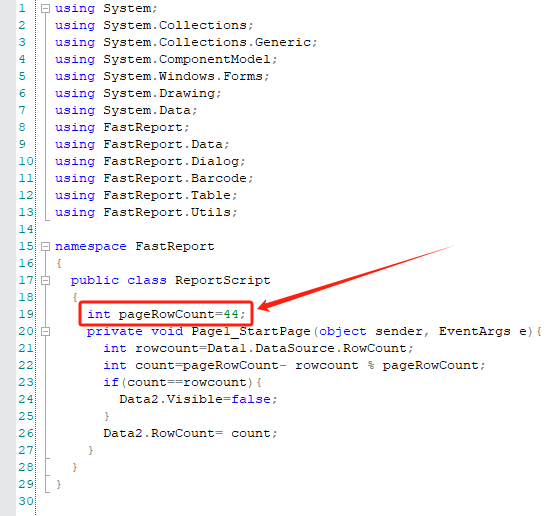Click on using FastReport.Utils line
Viewport: 557px width, 516px height.
pos(146,212)
